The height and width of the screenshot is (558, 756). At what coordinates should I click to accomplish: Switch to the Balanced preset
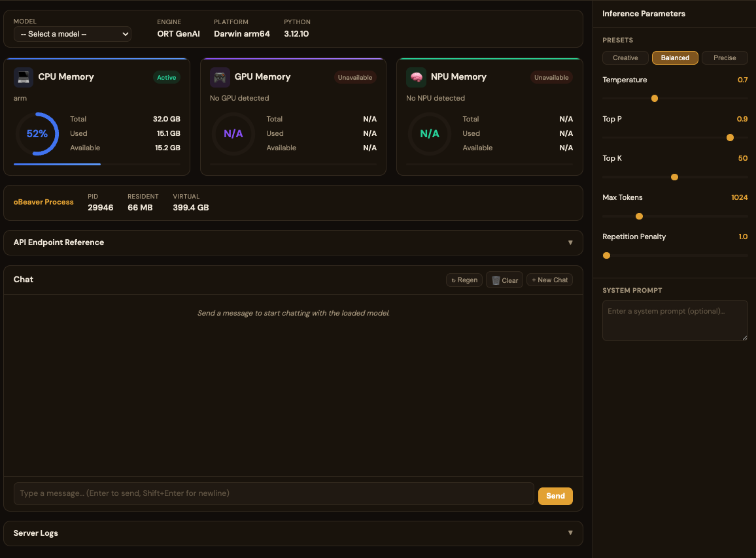tap(675, 57)
